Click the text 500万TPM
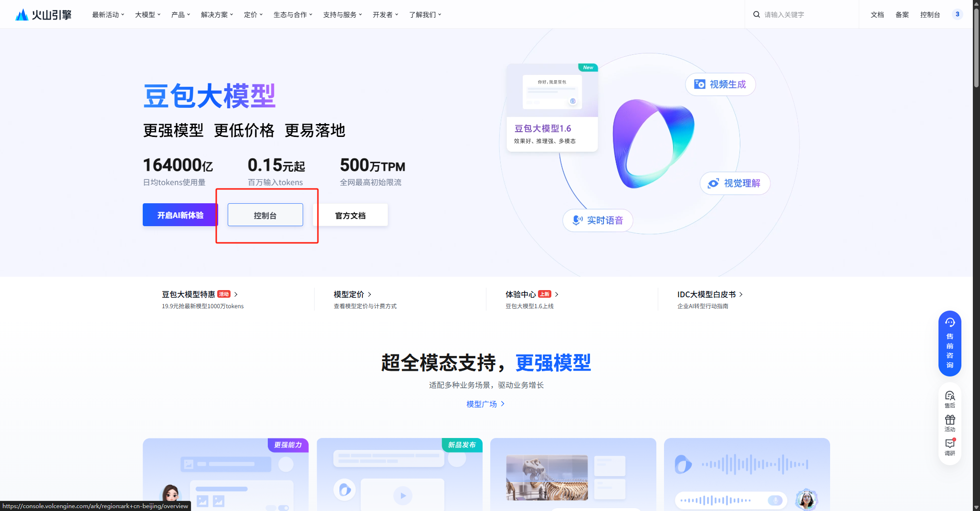 [x=372, y=165]
